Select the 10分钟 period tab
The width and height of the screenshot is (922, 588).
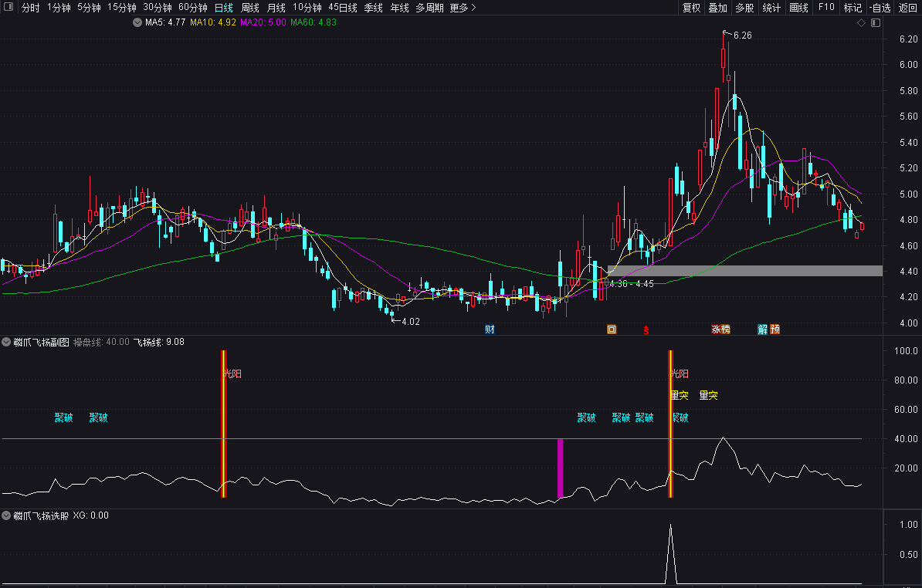tap(307, 8)
